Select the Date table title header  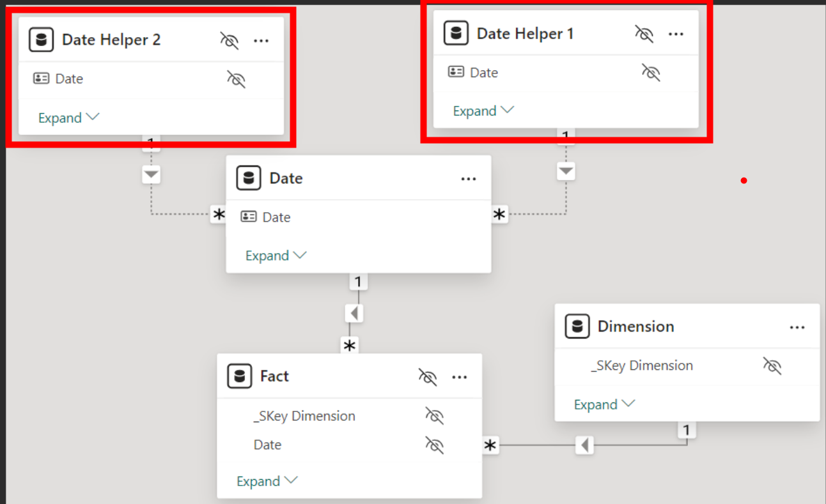pyautogui.click(x=286, y=178)
